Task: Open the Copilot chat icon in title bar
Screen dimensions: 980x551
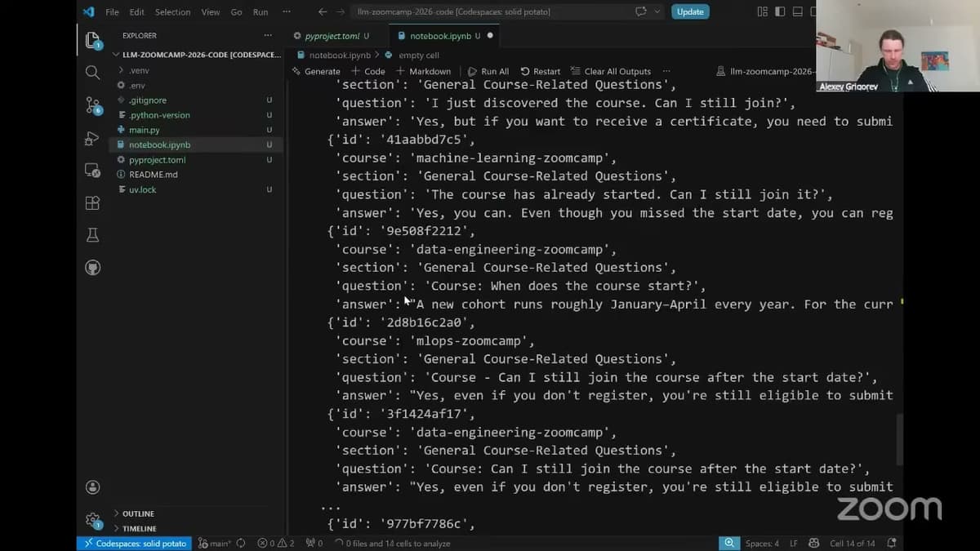Action: (x=640, y=11)
